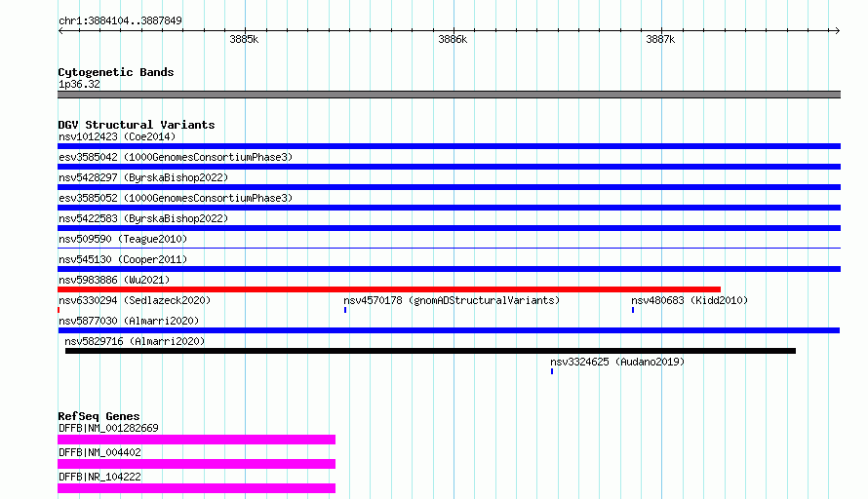
Task: Select the gray 1p36.32 cytogenetic band bar
Action: 449,95
